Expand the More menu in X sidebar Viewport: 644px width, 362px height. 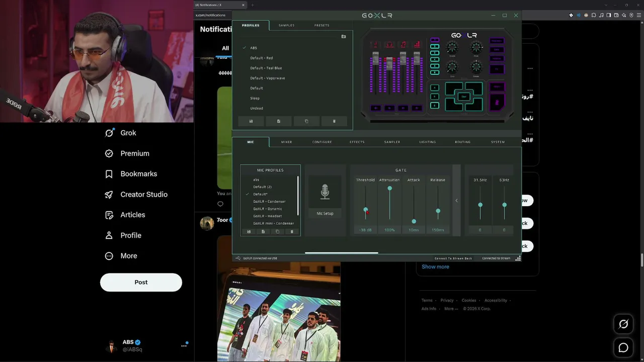pyautogui.click(x=121, y=256)
